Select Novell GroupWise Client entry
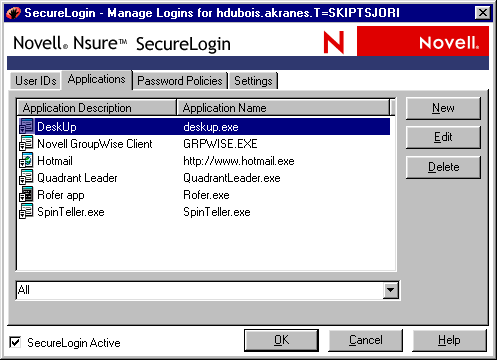 [x=95, y=144]
